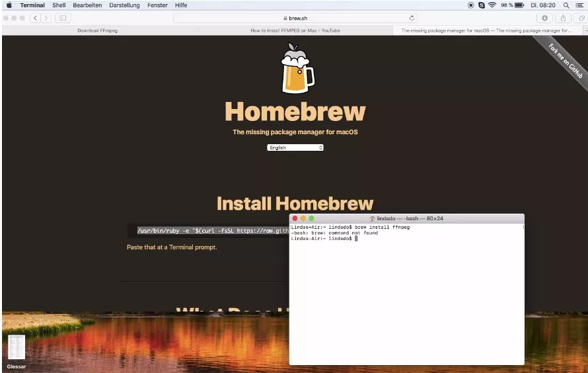Open the Shell menu
Image resolution: width=588 pixels, height=373 pixels.
point(59,5)
